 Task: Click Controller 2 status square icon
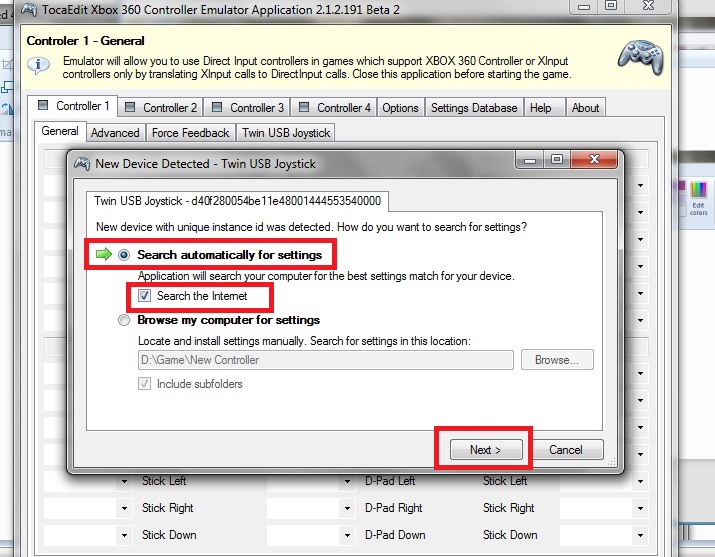click(130, 107)
